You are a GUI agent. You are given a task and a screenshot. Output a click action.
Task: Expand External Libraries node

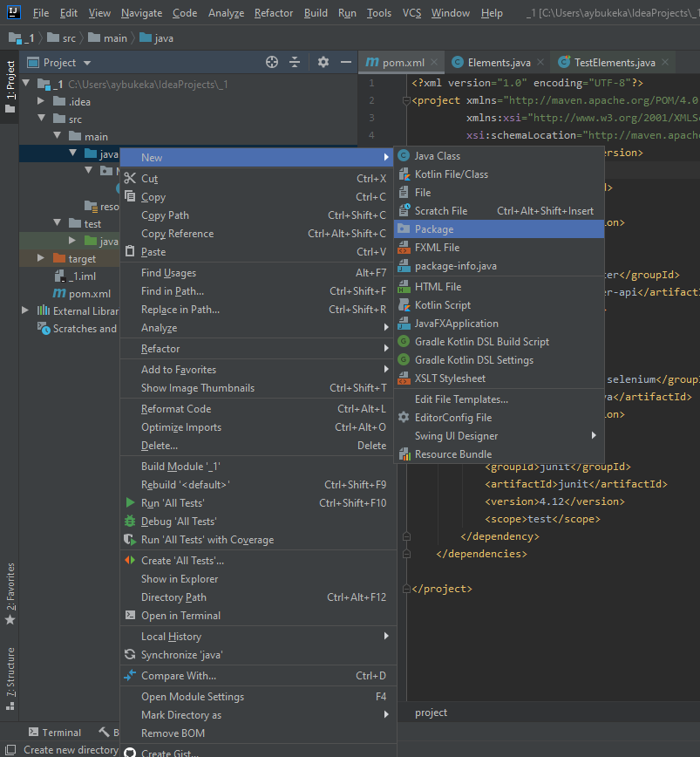[x=25, y=310]
